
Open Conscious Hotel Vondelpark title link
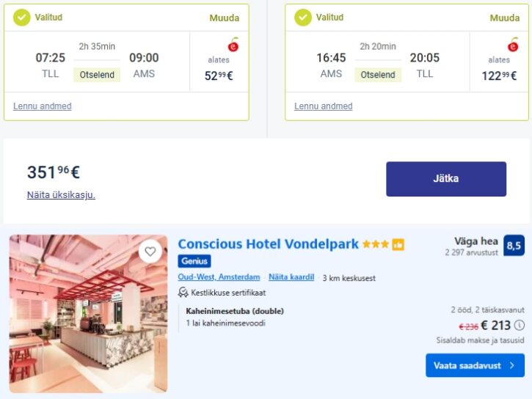click(x=269, y=244)
